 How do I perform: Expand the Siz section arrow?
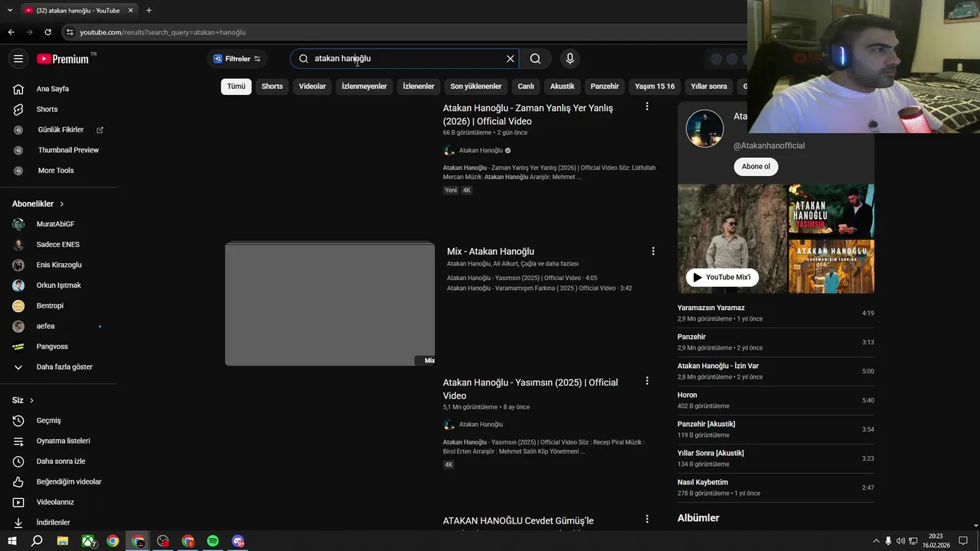click(31, 400)
